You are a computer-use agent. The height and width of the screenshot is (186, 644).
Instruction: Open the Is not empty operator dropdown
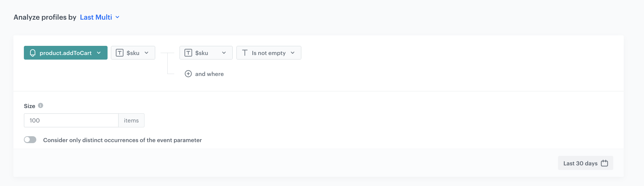tap(269, 53)
